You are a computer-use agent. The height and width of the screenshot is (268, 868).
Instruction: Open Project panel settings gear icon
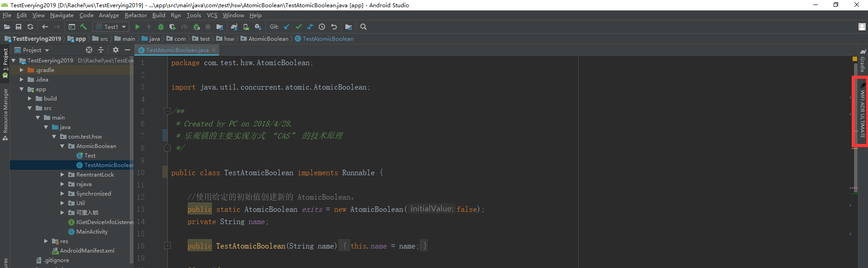(x=116, y=50)
